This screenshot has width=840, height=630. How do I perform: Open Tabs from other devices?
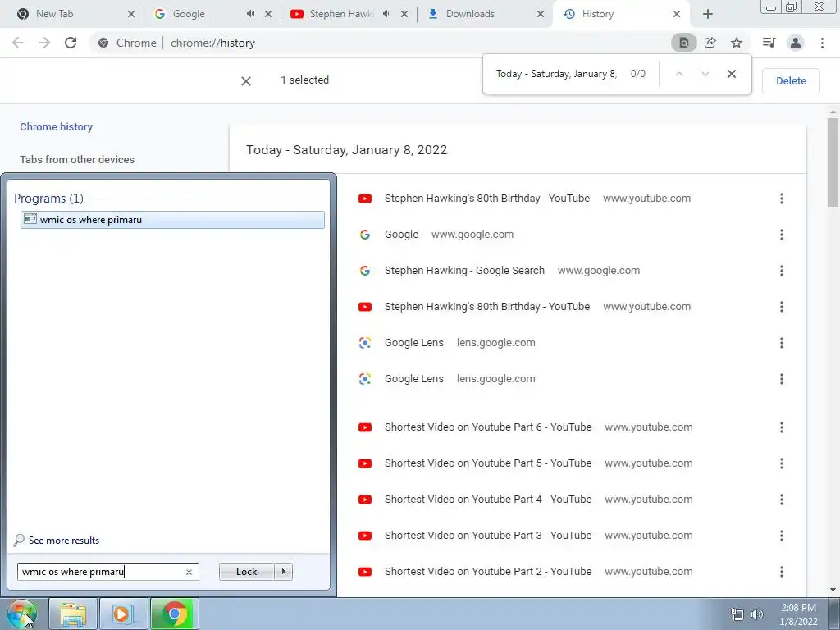(x=77, y=160)
